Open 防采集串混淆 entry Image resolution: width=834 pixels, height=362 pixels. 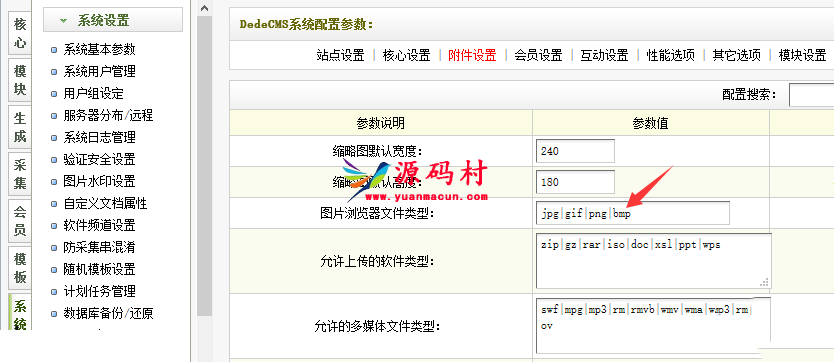99,247
